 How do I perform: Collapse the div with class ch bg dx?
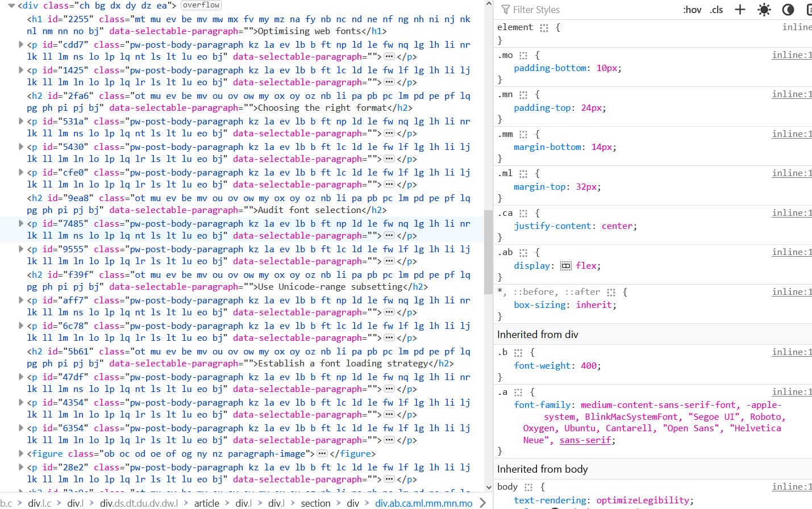coord(11,5)
